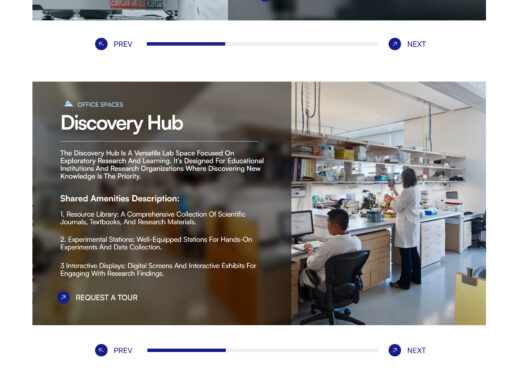Click the upper PREV arrow icon
This screenshot has height=382, width=510.
click(101, 44)
